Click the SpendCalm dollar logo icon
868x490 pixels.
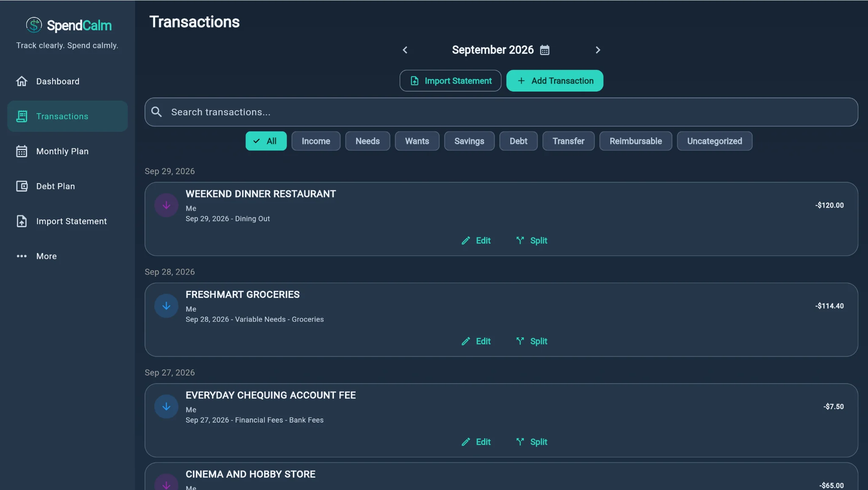coord(34,25)
